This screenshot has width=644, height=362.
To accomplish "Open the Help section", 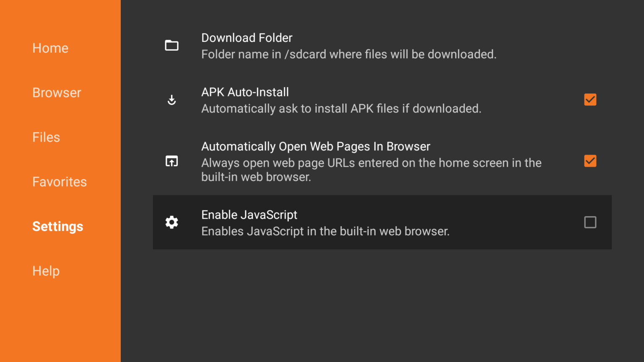I will coord(46,271).
